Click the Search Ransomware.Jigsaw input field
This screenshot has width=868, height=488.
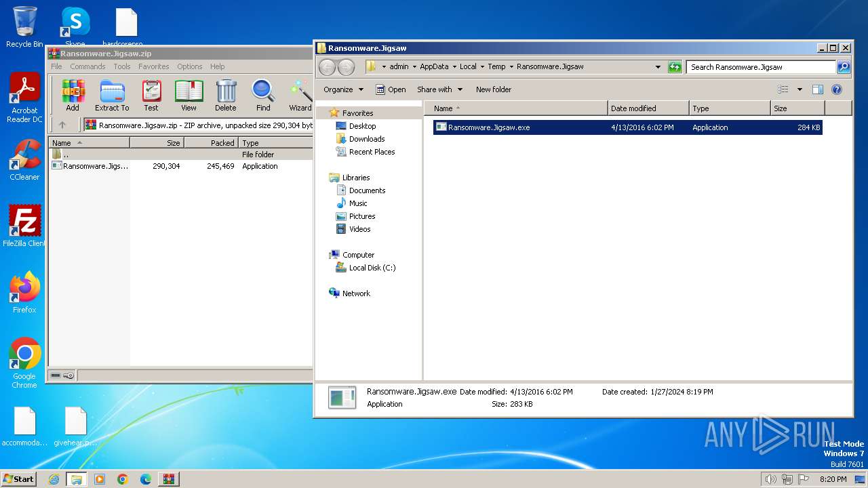click(x=761, y=67)
